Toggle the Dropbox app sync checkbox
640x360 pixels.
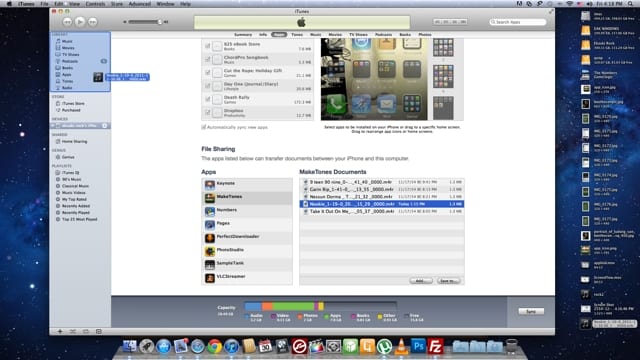click(x=207, y=113)
